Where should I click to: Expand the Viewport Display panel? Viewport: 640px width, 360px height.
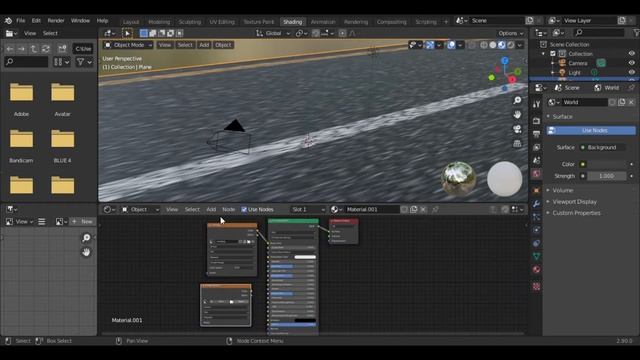574,202
